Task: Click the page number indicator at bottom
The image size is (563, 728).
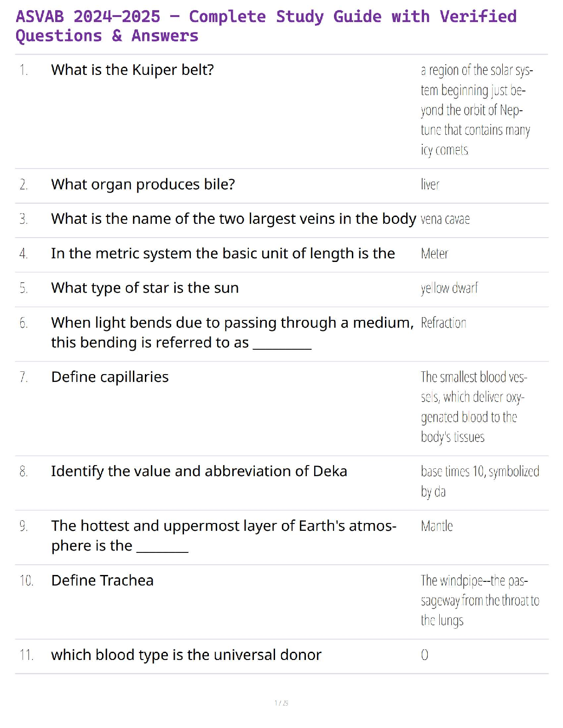Action: (281, 703)
